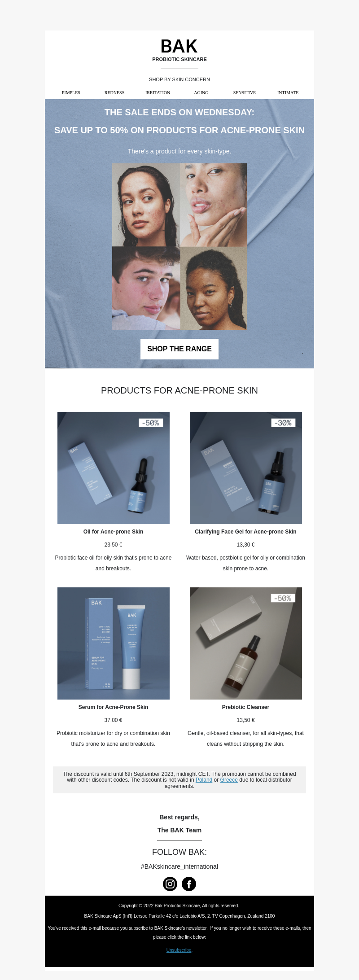Select the REDNESS skin concern
Screen dimensions: 359x980
114,92
